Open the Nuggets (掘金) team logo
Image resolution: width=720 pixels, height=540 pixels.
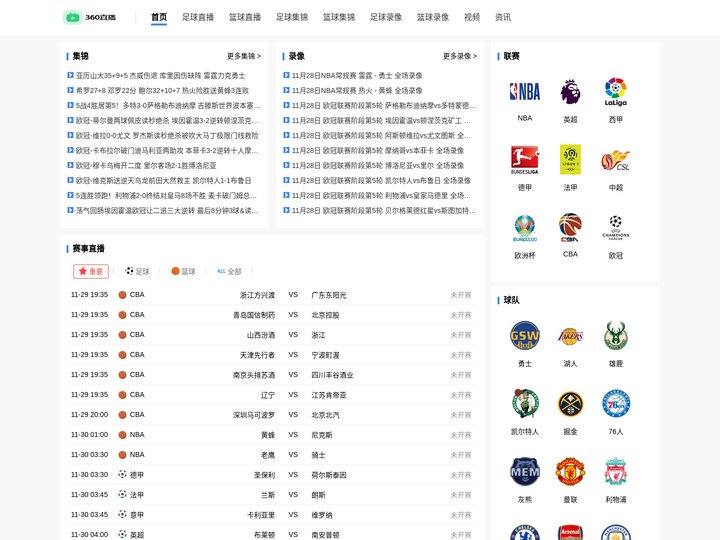pyautogui.click(x=570, y=404)
